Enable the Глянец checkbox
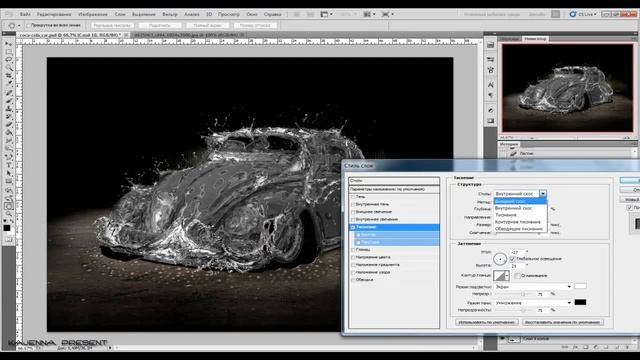Image resolution: width=640 pixels, height=360 pixels. coord(353,249)
